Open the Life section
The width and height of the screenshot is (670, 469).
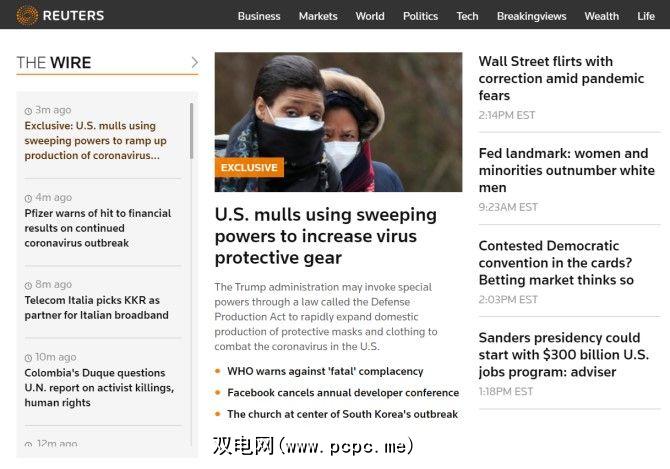tap(646, 16)
